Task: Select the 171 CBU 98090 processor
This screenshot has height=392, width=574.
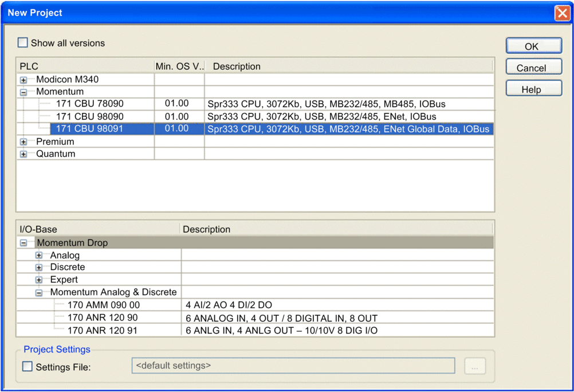Action: (x=90, y=116)
